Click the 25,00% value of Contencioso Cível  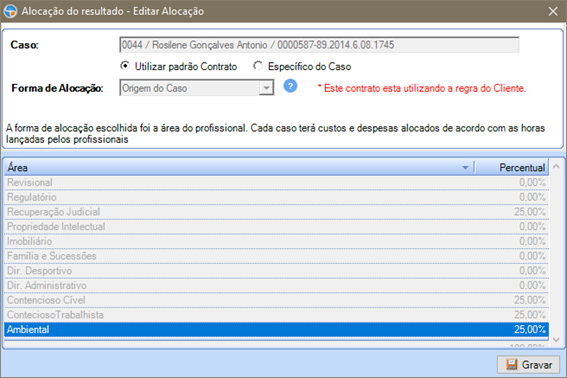pos(530,300)
